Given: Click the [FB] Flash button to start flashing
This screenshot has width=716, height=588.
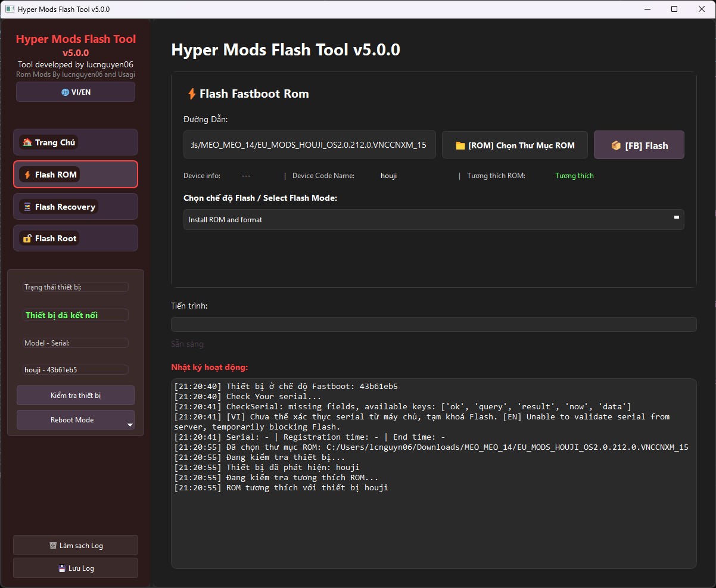Looking at the screenshot, I should click(x=639, y=144).
